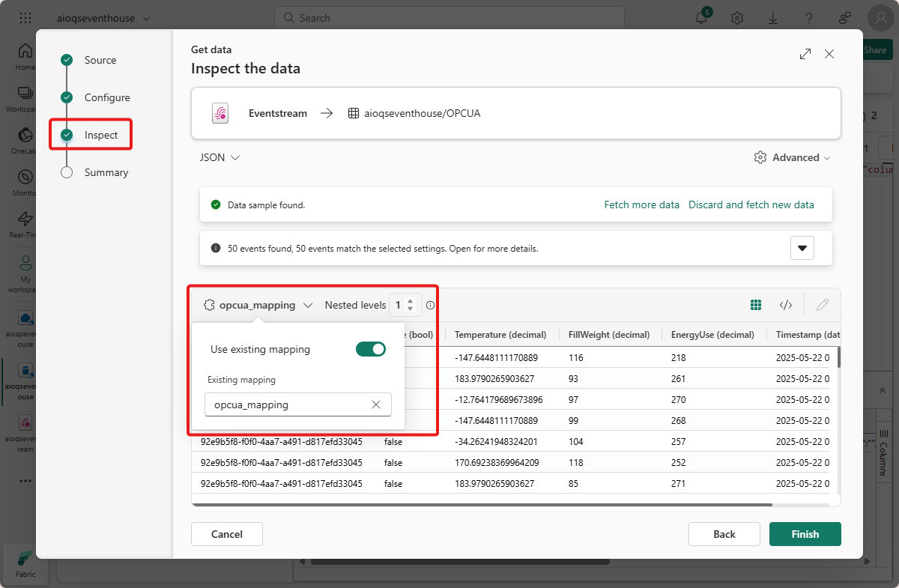This screenshot has height=588, width=899.
Task: Open settings gear in top bar
Action: pyautogui.click(x=737, y=18)
